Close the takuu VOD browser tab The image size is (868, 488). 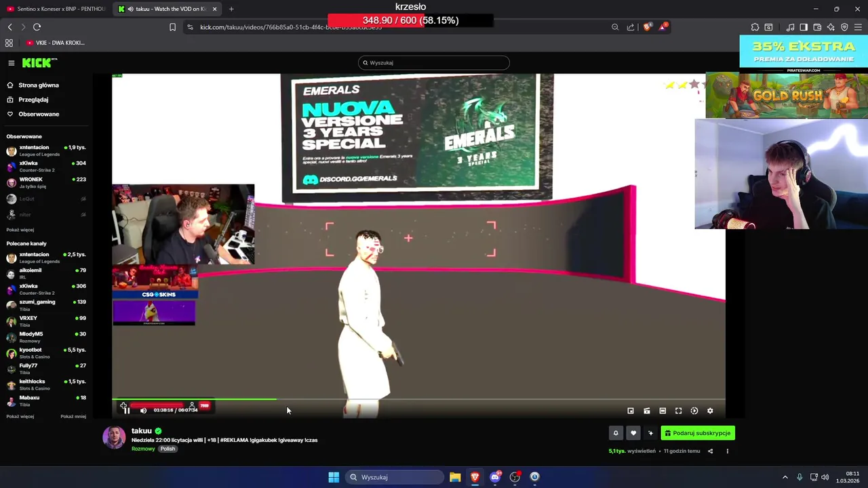tap(215, 9)
